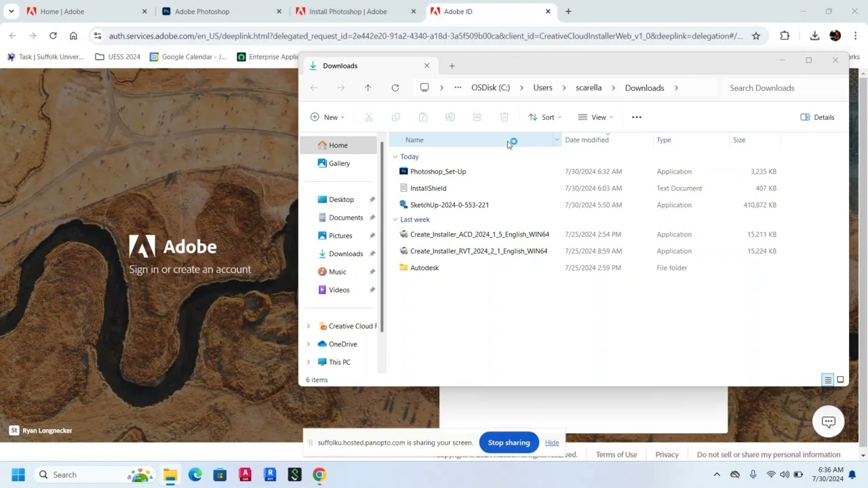Switch to details list view in Explorer
Image resolution: width=868 pixels, height=488 pixels.
(828, 380)
